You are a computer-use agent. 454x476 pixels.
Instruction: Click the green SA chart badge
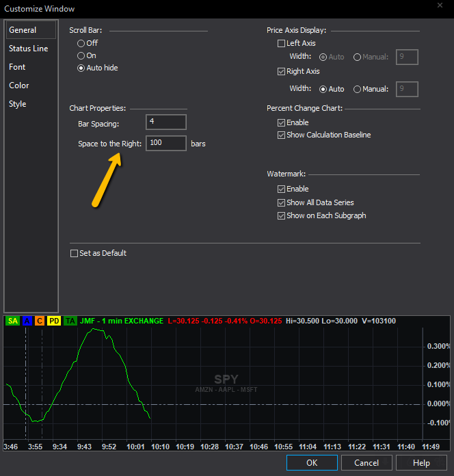point(12,321)
